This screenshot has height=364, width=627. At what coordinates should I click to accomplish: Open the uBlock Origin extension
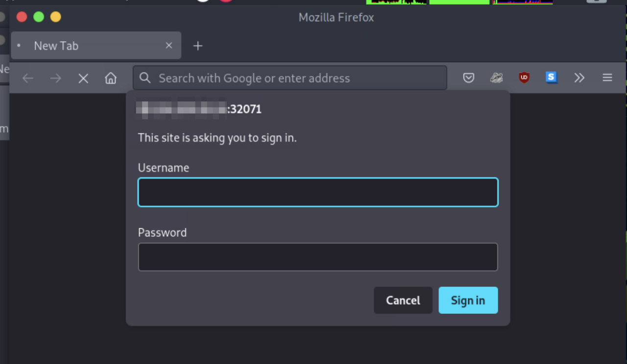[524, 78]
